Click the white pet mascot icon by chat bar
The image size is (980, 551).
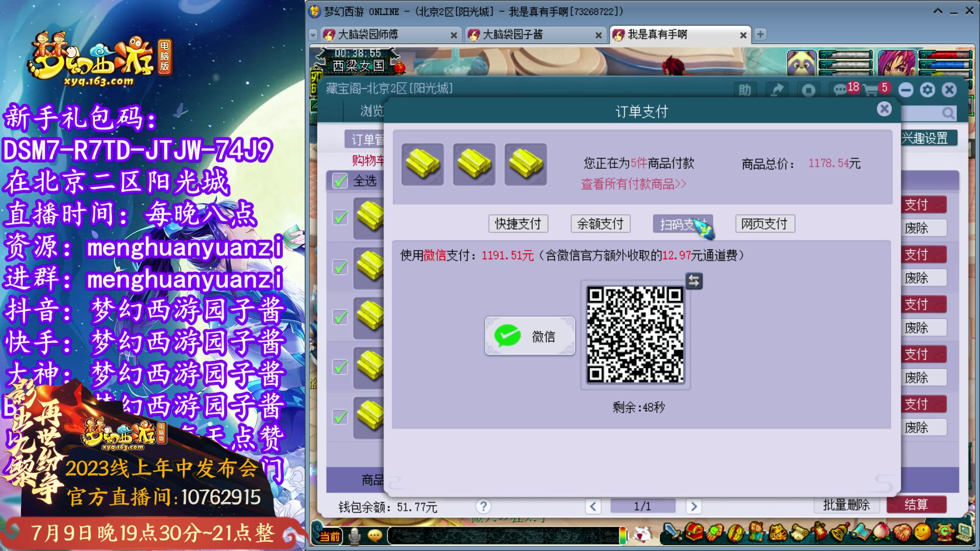pyautogui.click(x=643, y=534)
